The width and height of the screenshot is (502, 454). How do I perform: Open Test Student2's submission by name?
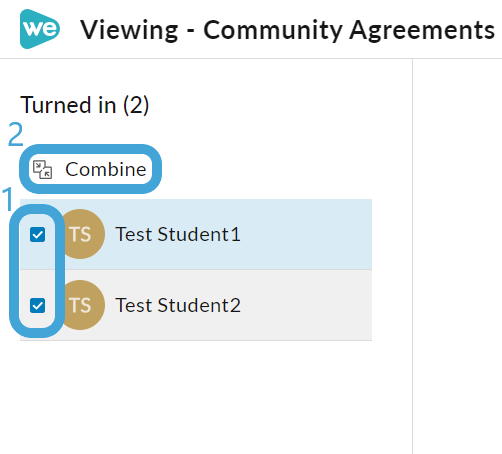tap(178, 305)
